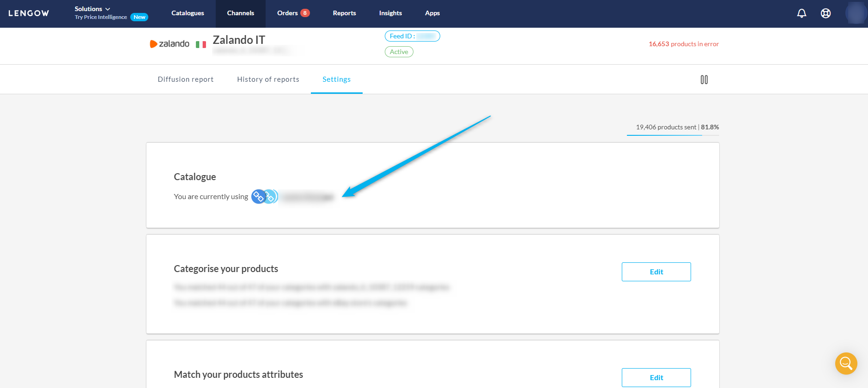This screenshot has width=868, height=388.
Task: Switch to Diffusion report tab
Action: [x=185, y=79]
